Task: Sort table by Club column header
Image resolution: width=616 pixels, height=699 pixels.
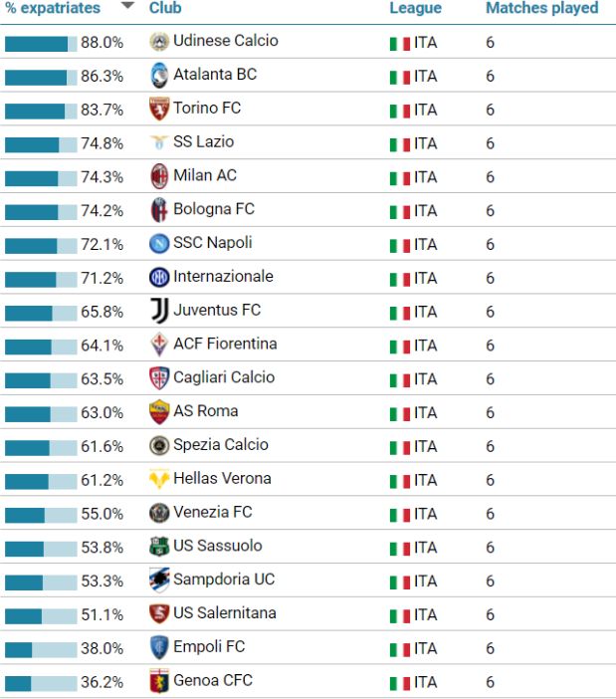Action: point(165,8)
